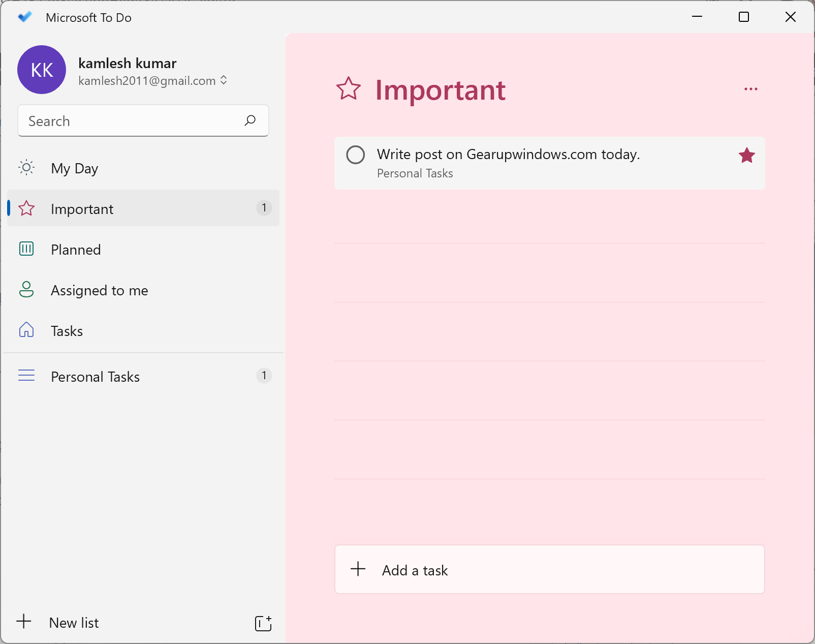
Task: Click the search magnifier icon
Action: 250,120
